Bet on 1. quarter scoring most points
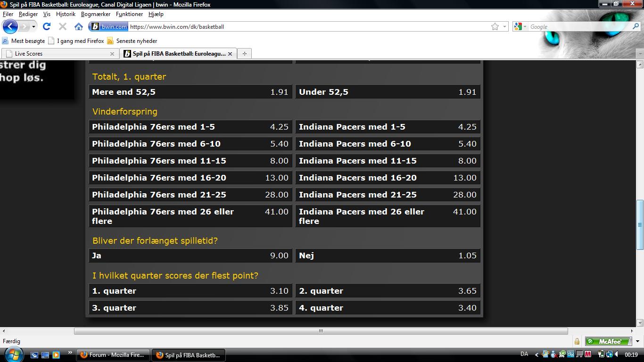The image size is (644, 362). 190,291
